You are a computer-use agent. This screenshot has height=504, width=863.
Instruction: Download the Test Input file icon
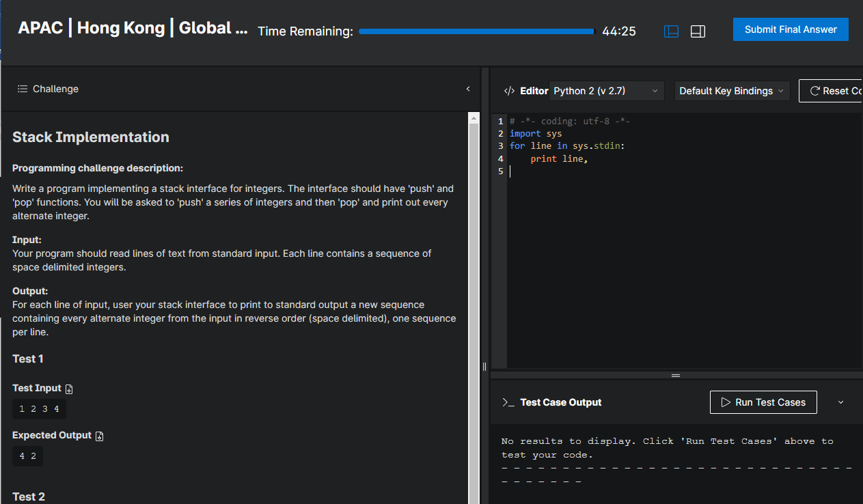tap(69, 389)
